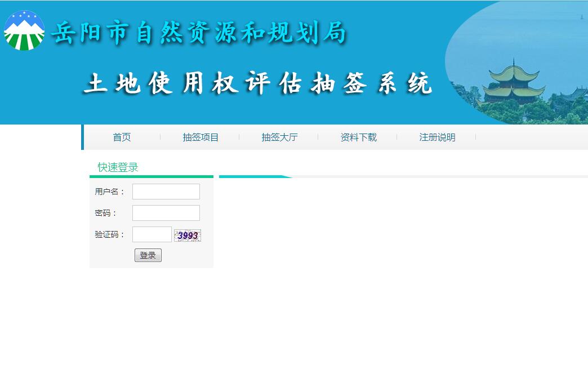
Task: Open the 注册说明 page
Action: 437,137
